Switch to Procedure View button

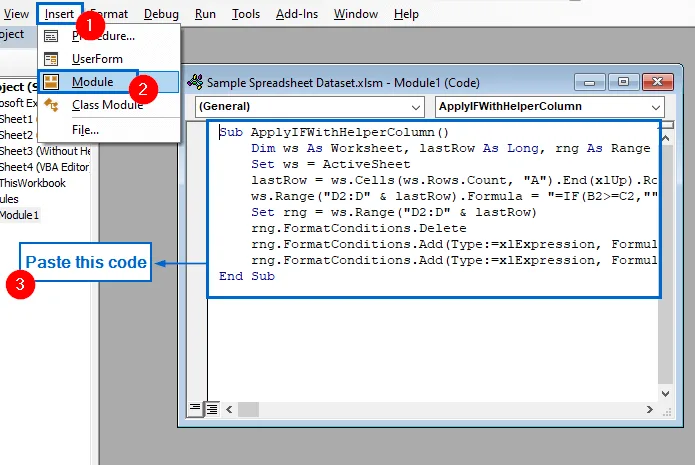pos(195,408)
